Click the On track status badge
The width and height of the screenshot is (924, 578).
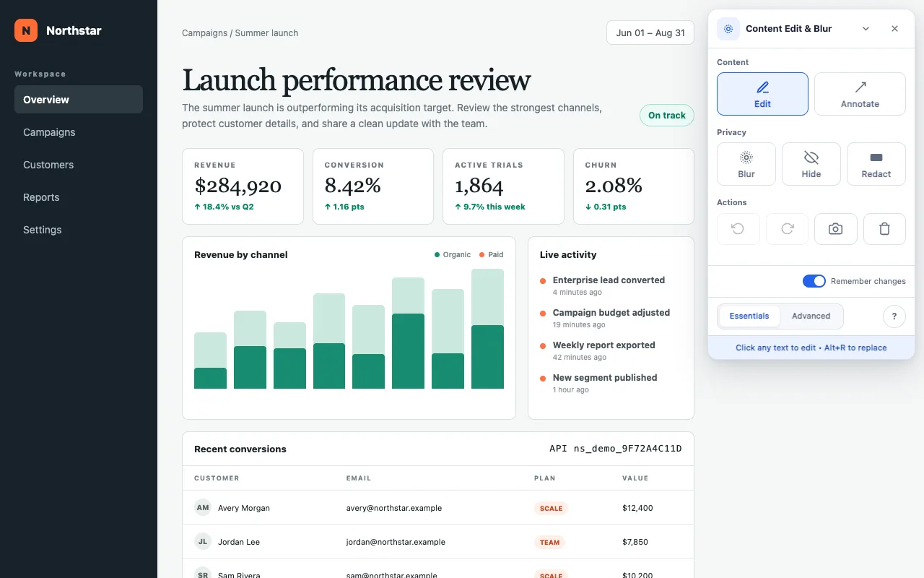coord(667,116)
